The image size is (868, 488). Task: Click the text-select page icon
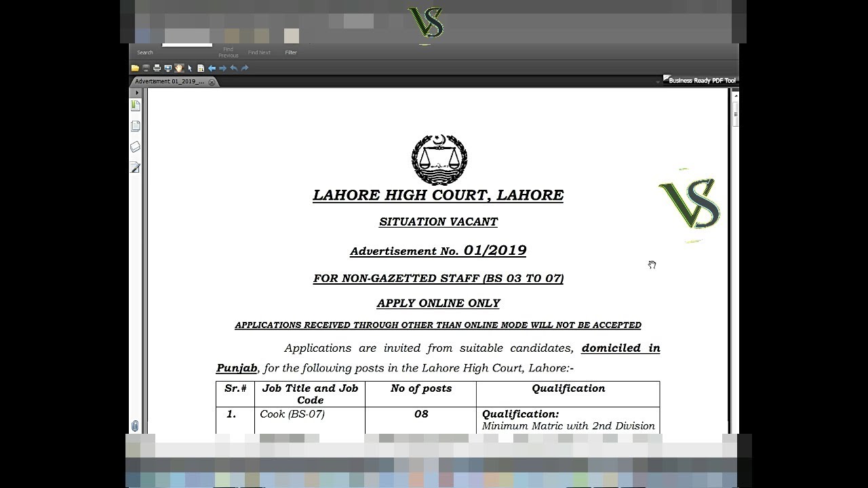coord(201,68)
